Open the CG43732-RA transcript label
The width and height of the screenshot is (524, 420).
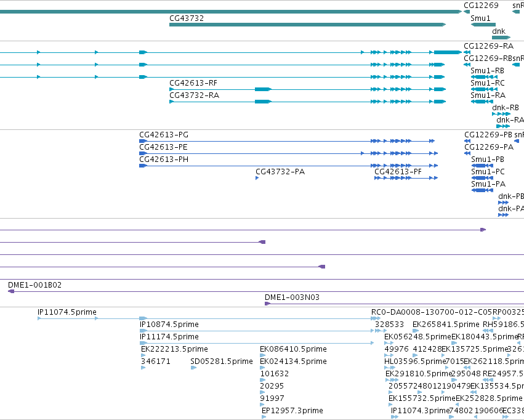[194, 95]
